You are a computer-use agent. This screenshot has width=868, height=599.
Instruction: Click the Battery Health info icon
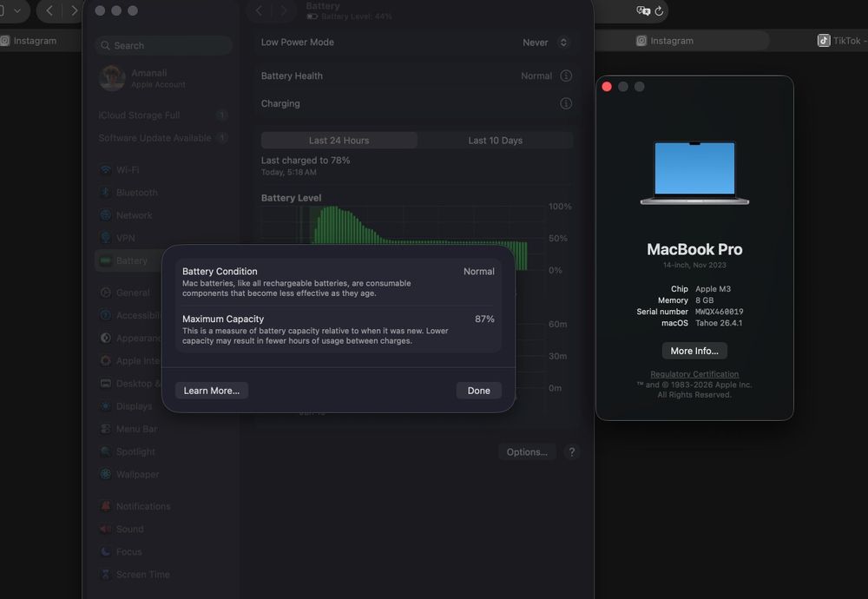coord(566,76)
